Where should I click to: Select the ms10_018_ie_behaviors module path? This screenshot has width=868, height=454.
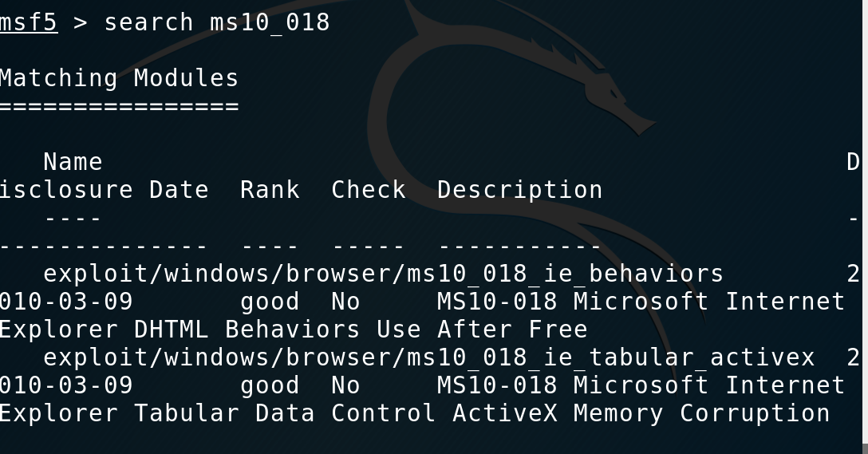pos(383,274)
